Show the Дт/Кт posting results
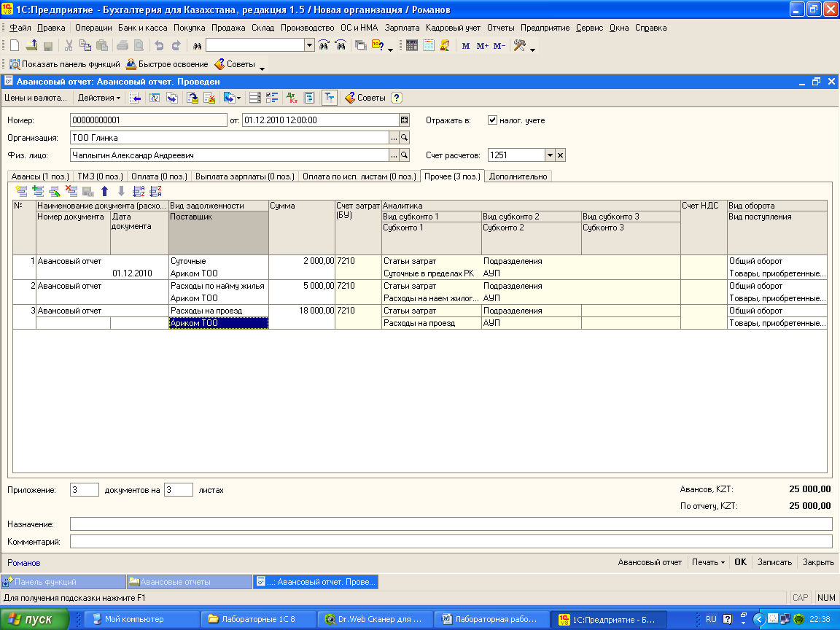Screen dimensions: 840x630 pos(292,98)
